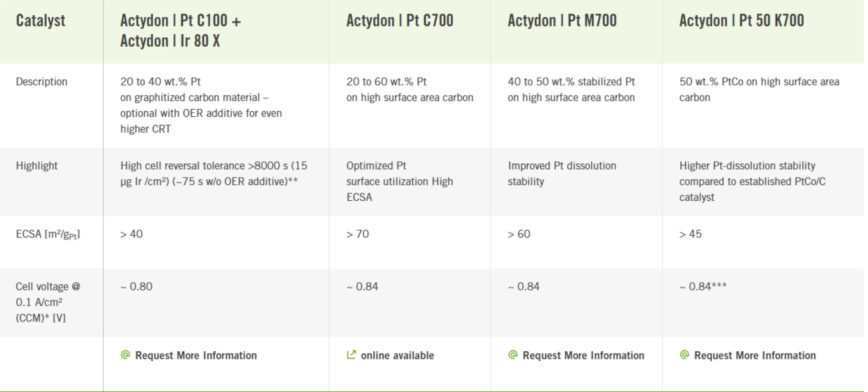Open Request More Information for Actydon Pt 50 K700

(x=755, y=355)
